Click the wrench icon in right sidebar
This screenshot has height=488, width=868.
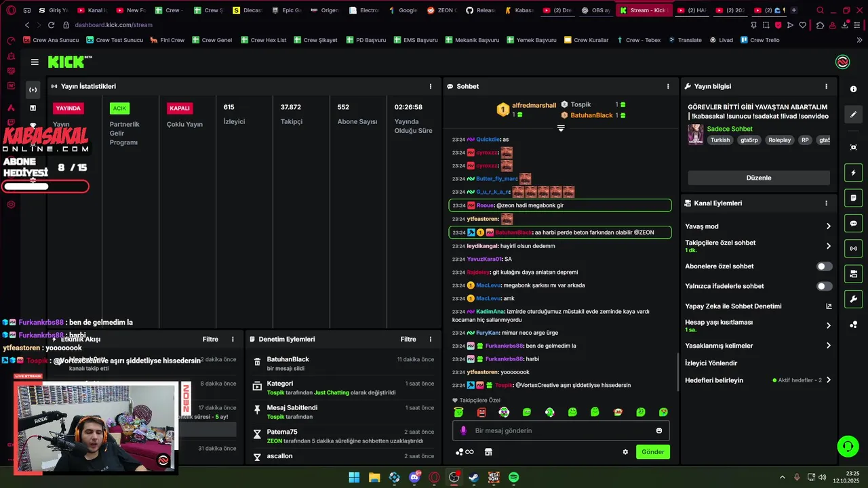click(853, 299)
